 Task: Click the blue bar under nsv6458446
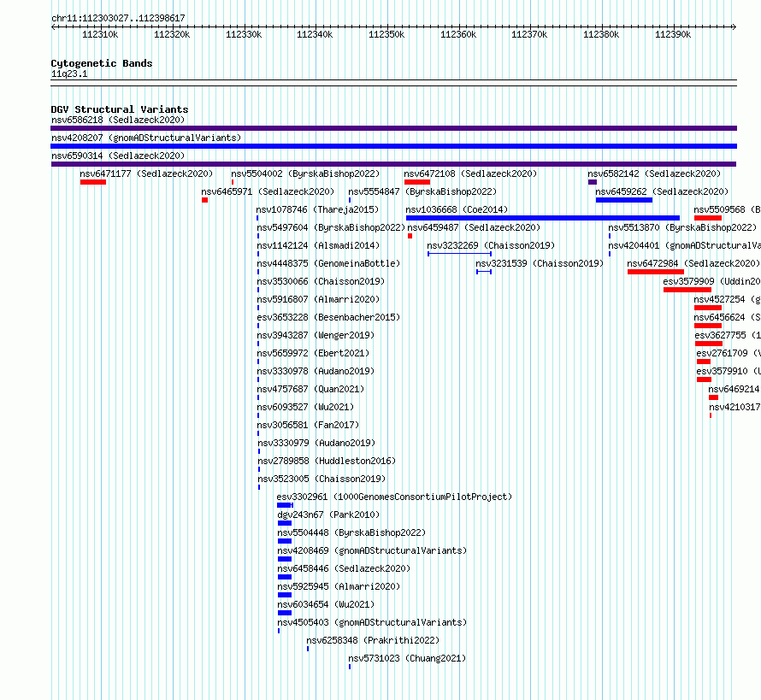[x=285, y=577]
